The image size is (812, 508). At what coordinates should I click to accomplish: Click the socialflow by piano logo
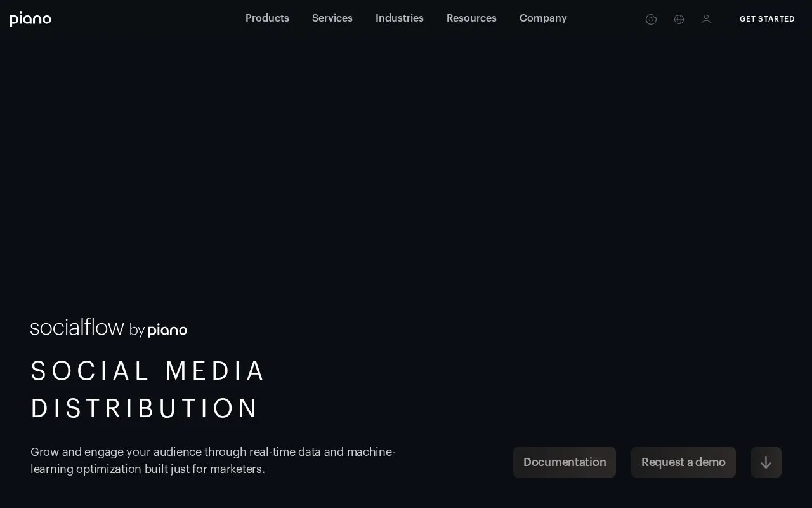(x=108, y=327)
